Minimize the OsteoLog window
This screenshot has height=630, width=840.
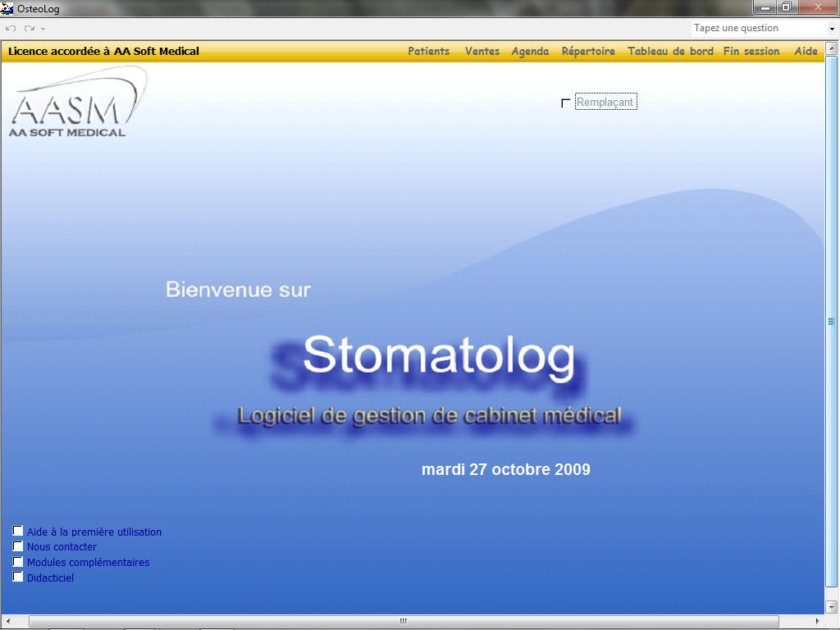pos(765,7)
